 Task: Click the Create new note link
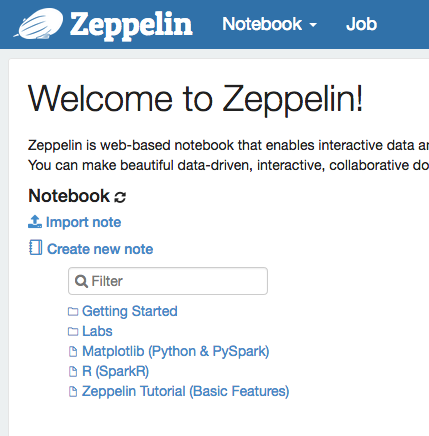(100, 249)
